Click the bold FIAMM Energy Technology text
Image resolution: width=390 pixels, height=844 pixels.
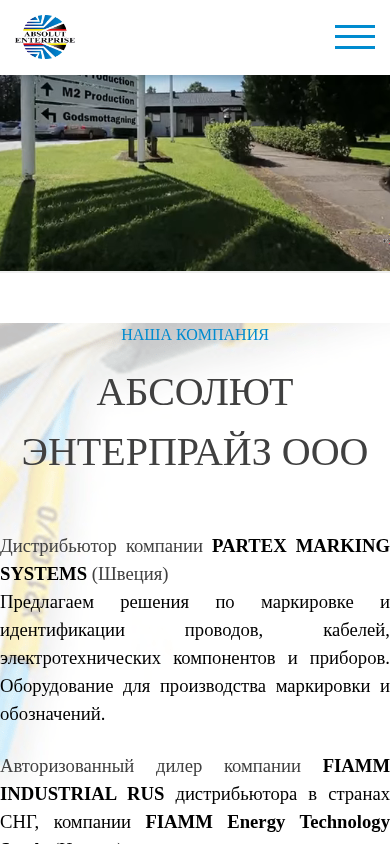click(x=267, y=822)
